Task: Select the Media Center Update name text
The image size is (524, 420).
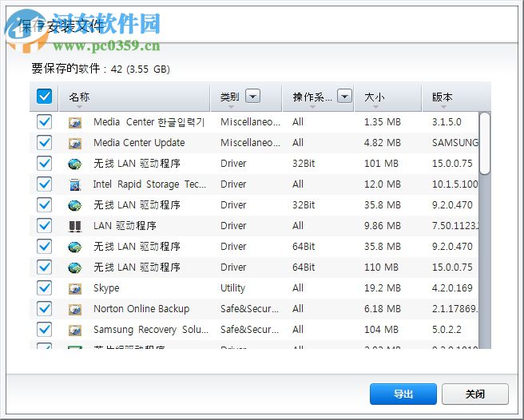Action: coord(139,143)
